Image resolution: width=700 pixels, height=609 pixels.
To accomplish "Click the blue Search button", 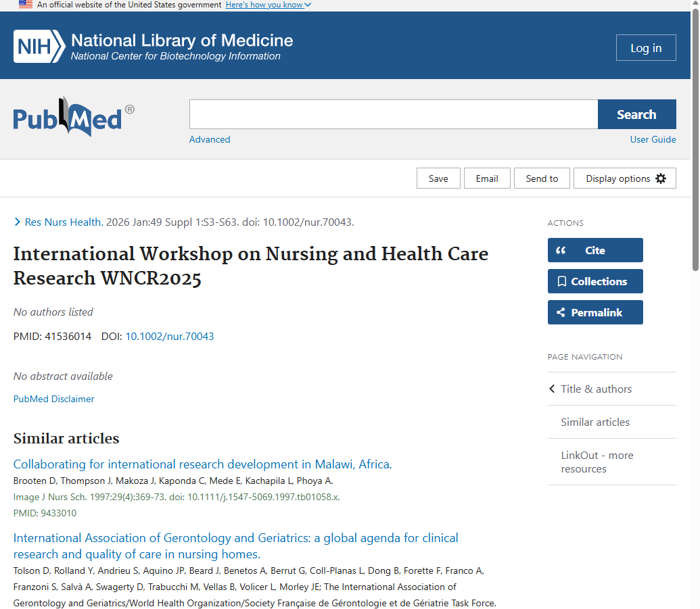I will click(636, 114).
